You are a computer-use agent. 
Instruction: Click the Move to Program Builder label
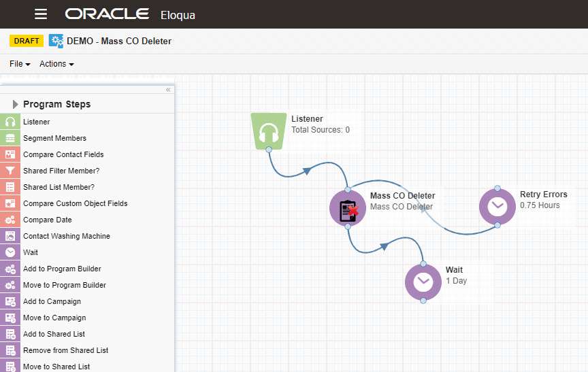tap(65, 285)
